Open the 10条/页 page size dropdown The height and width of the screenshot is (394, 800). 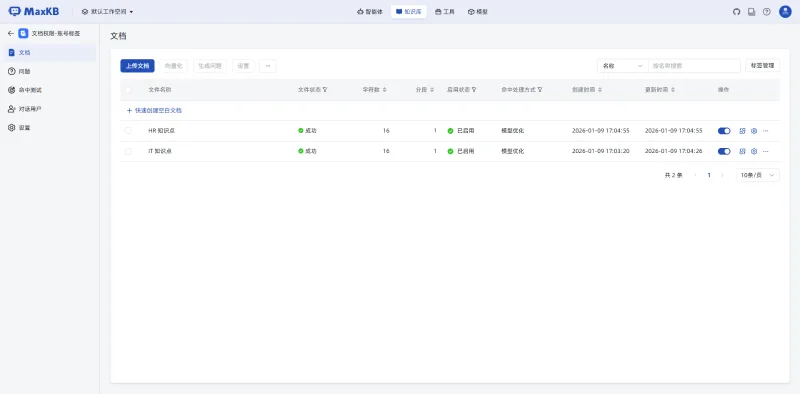click(x=758, y=175)
